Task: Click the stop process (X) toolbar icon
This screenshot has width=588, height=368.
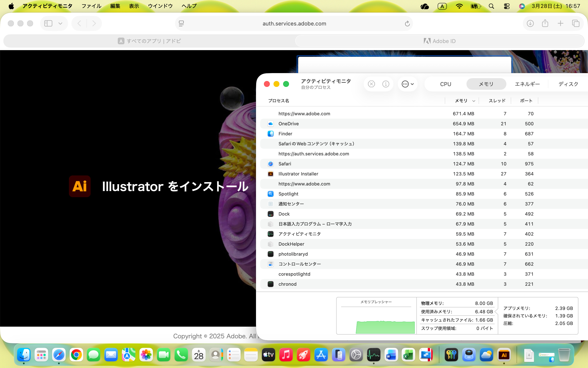Action: click(x=371, y=84)
